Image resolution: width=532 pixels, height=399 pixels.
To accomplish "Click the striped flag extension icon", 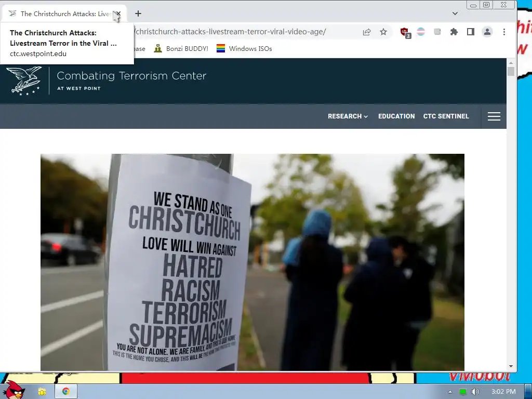I will (421, 32).
